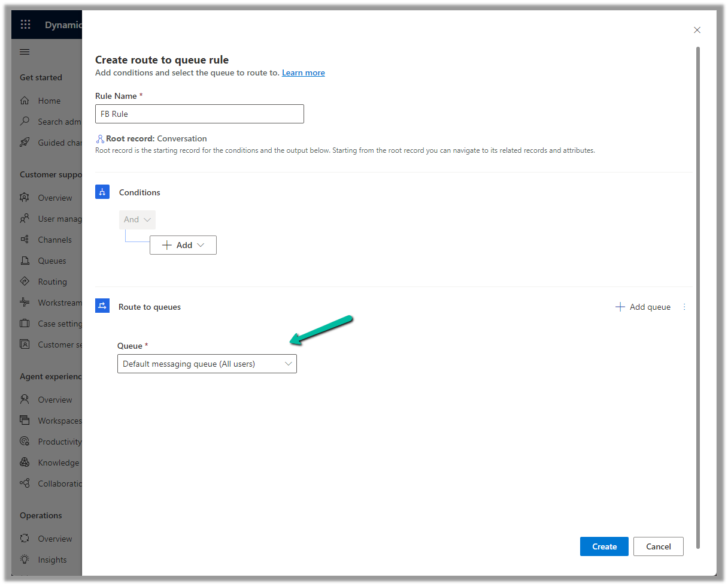Click the Conditions section icon
Image resolution: width=728 pixels, height=586 pixels.
[x=102, y=192]
